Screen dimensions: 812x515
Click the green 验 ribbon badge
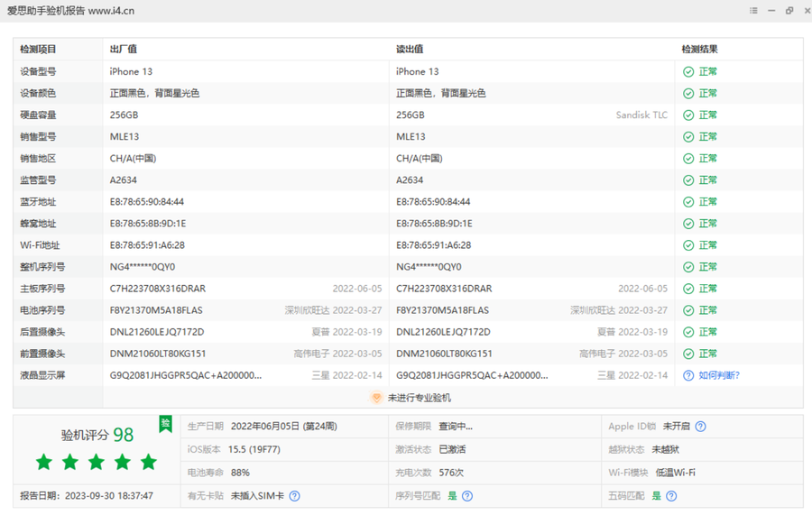165,424
